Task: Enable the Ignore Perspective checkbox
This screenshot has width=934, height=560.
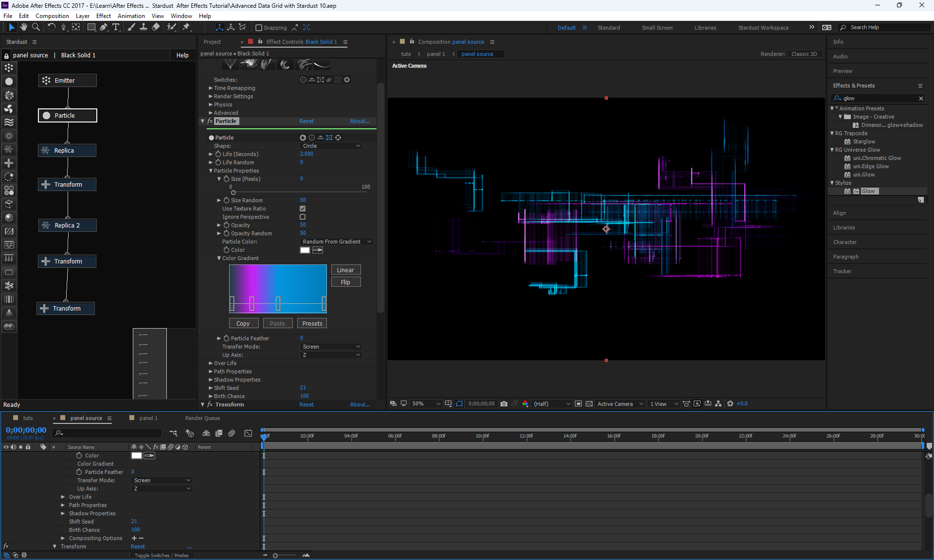Action: tap(303, 217)
